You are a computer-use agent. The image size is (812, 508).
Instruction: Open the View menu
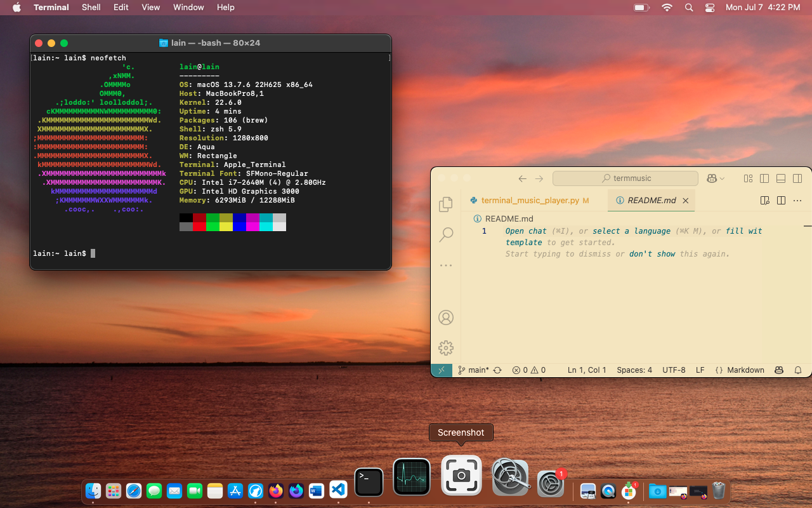151,8
